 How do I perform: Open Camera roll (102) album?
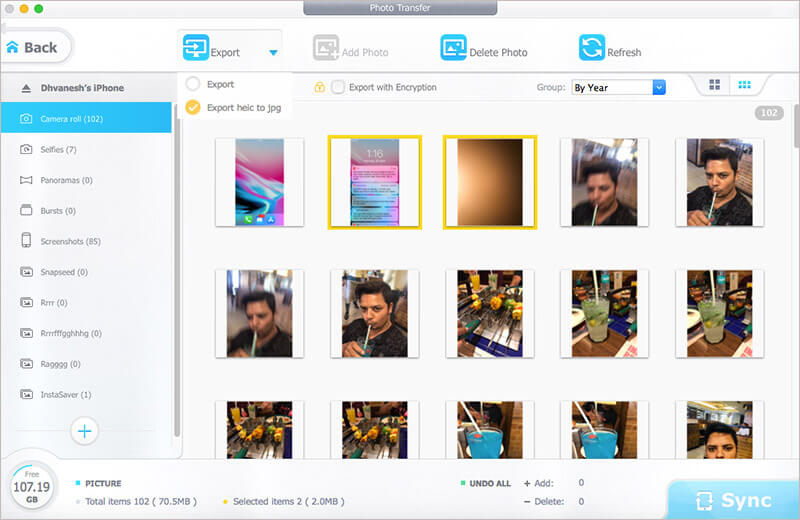tap(86, 118)
